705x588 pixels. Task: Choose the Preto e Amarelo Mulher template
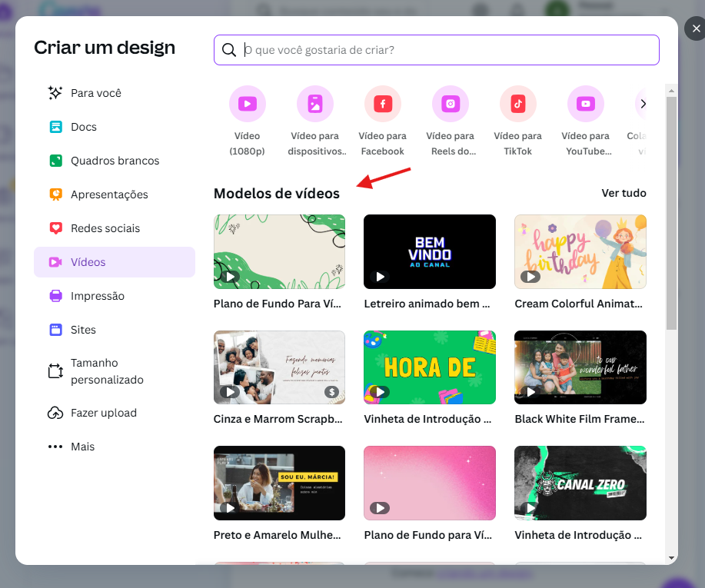tap(279, 483)
